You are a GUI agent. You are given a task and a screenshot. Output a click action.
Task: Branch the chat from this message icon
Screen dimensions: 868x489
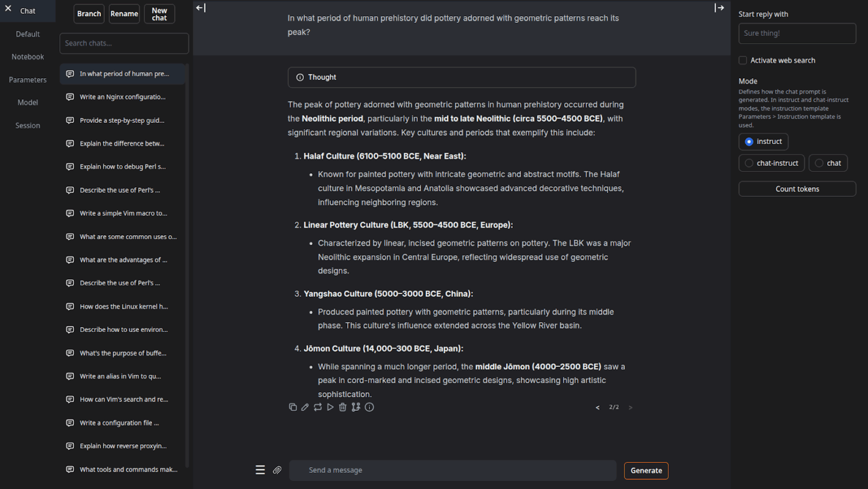[356, 407]
